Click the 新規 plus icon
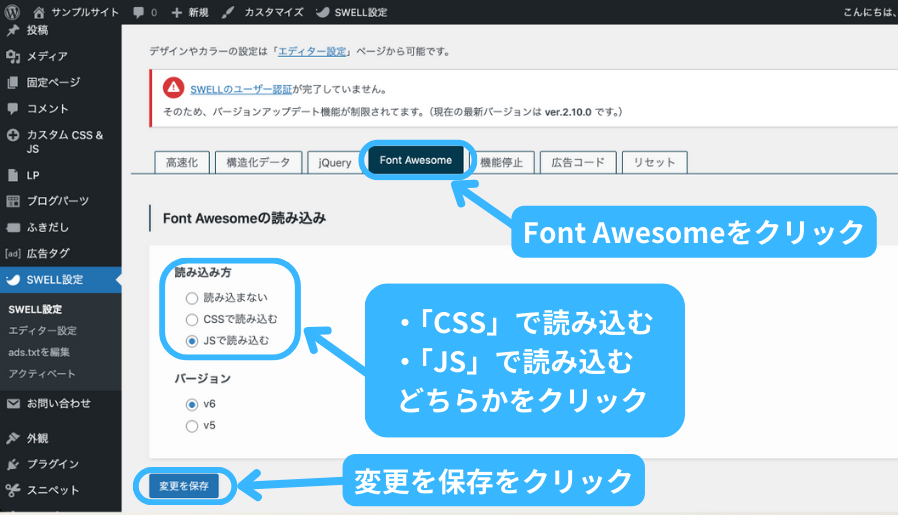This screenshot has height=515, width=920. point(177,12)
